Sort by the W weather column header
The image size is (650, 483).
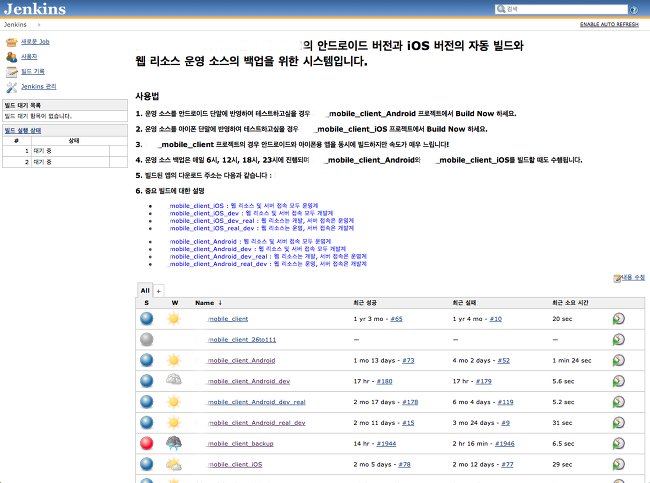click(x=175, y=303)
